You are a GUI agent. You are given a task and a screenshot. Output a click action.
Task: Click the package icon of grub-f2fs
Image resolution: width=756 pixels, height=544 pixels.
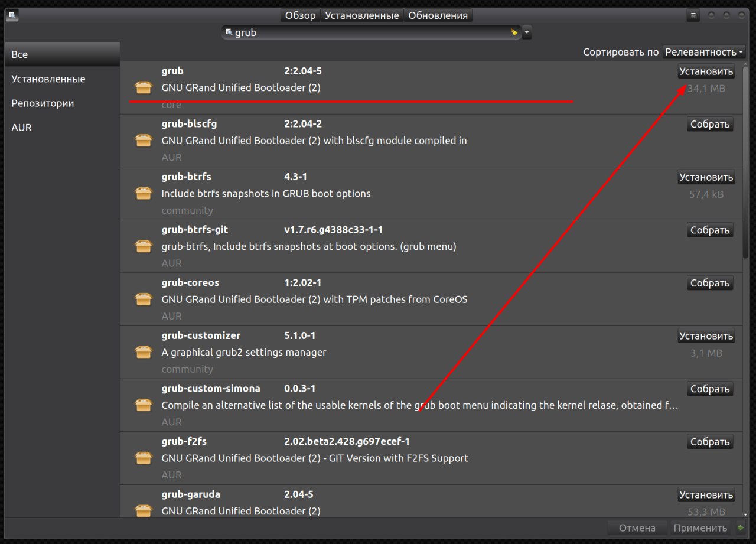coord(144,458)
